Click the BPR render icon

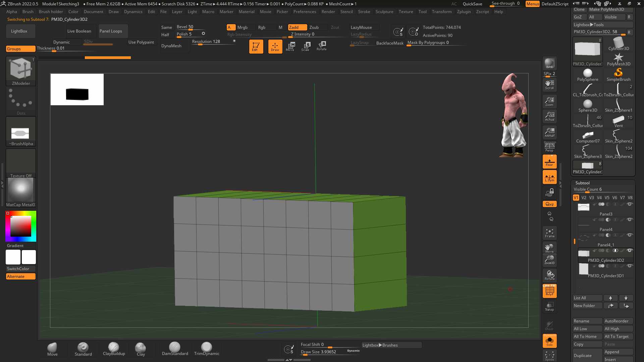click(549, 63)
